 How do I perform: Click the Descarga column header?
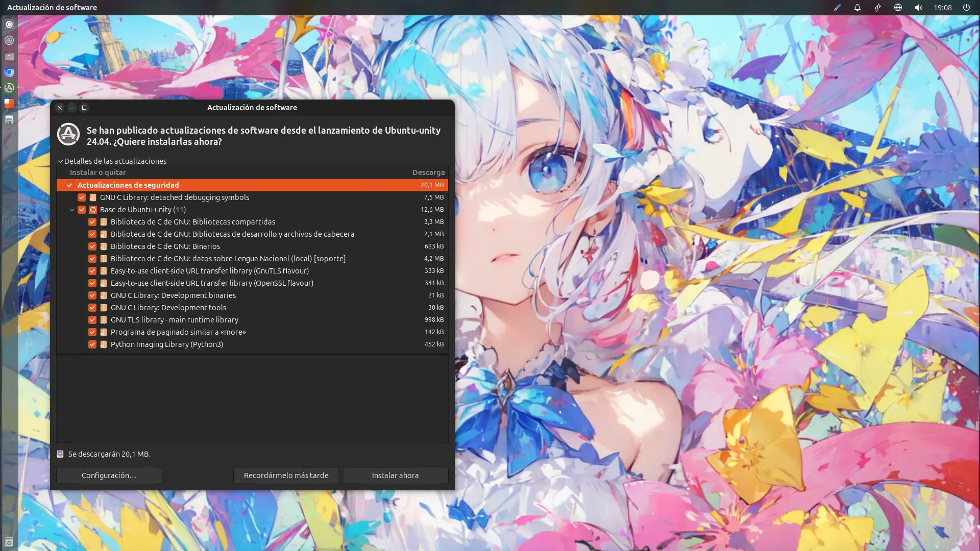428,172
